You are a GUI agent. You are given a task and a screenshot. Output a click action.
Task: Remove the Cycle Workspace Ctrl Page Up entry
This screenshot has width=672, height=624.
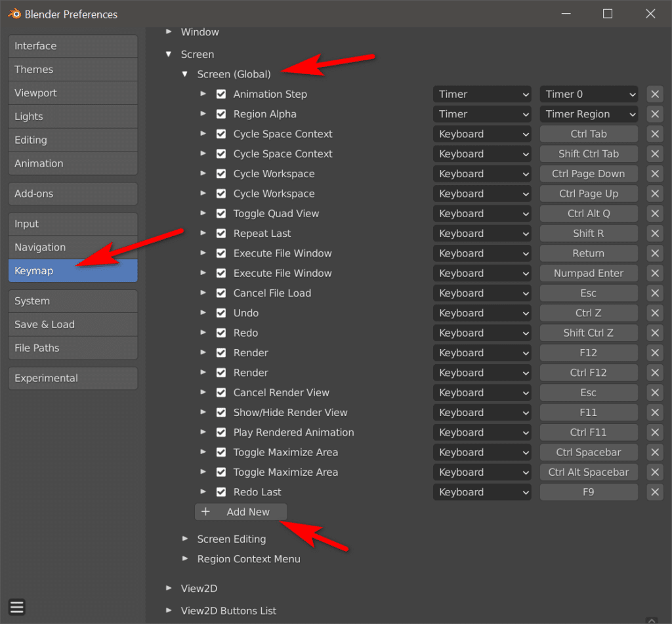pos(655,194)
